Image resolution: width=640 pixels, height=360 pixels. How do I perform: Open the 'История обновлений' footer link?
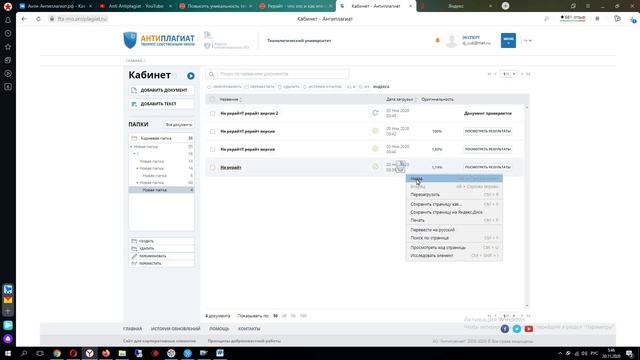coord(176,329)
